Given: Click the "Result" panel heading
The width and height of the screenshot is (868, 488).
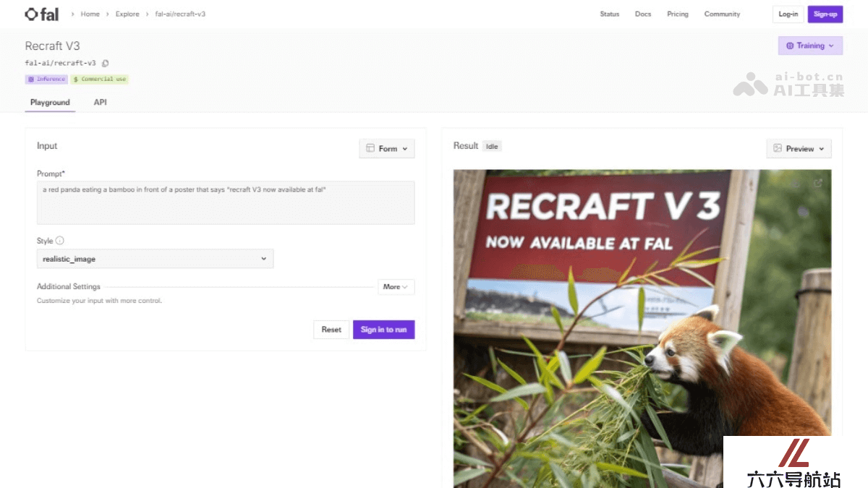Looking at the screenshot, I should [466, 146].
